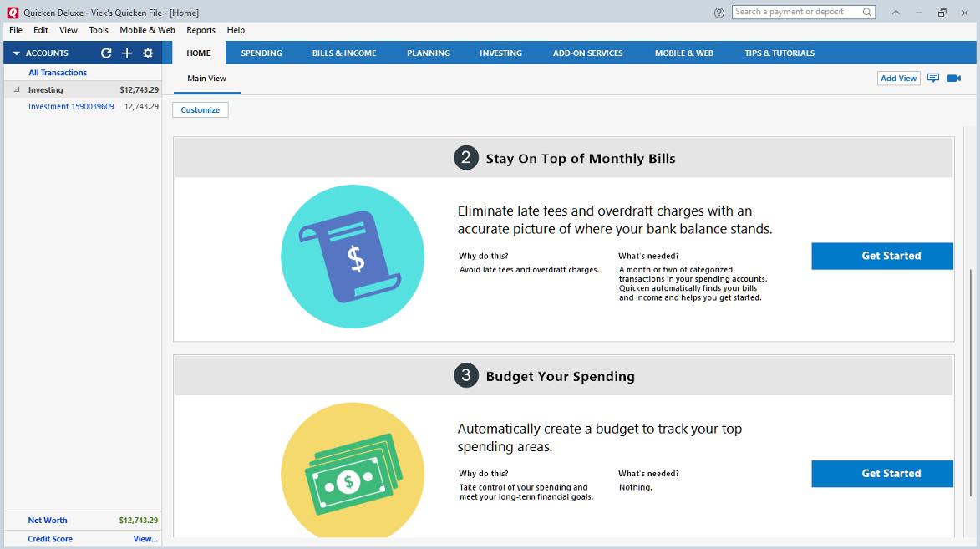
Task: Open the File menu
Action: point(16,30)
